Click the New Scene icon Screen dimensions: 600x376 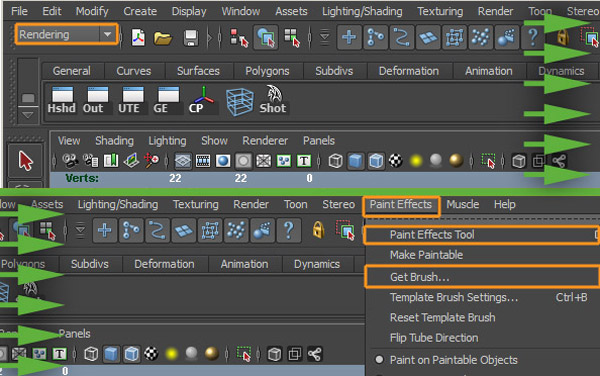click(138, 37)
